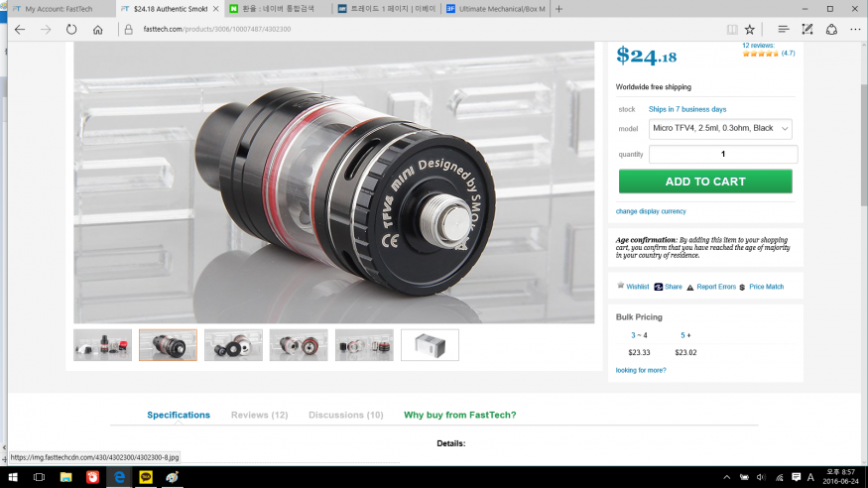The image size is (868, 488).
Task: Refresh the current page
Action: point(71,30)
